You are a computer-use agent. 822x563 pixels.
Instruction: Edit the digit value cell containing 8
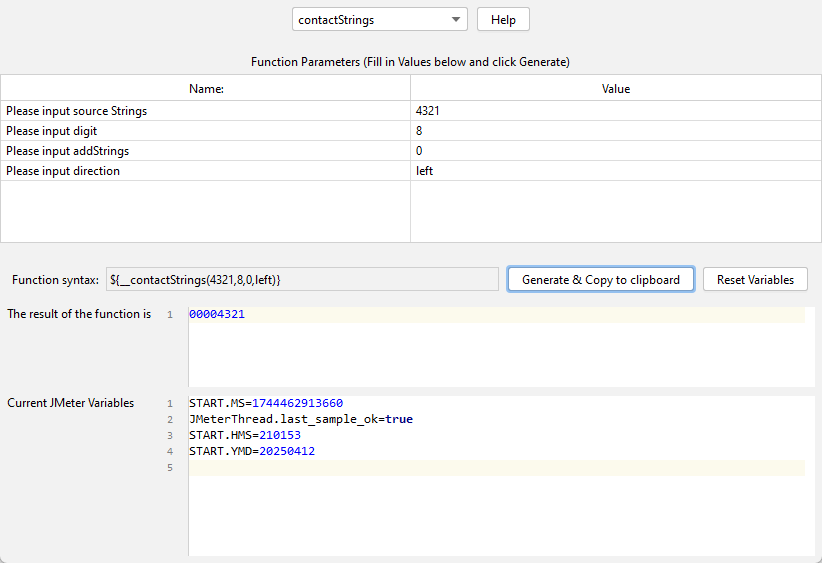click(614, 131)
